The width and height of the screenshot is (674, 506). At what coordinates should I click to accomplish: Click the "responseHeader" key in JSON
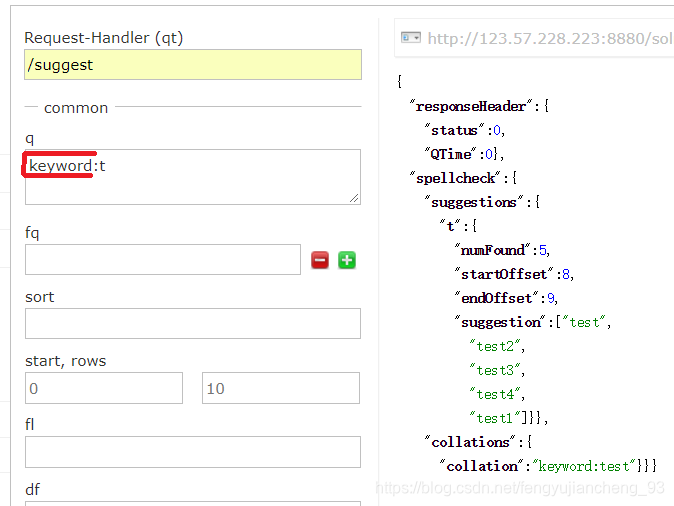point(471,106)
